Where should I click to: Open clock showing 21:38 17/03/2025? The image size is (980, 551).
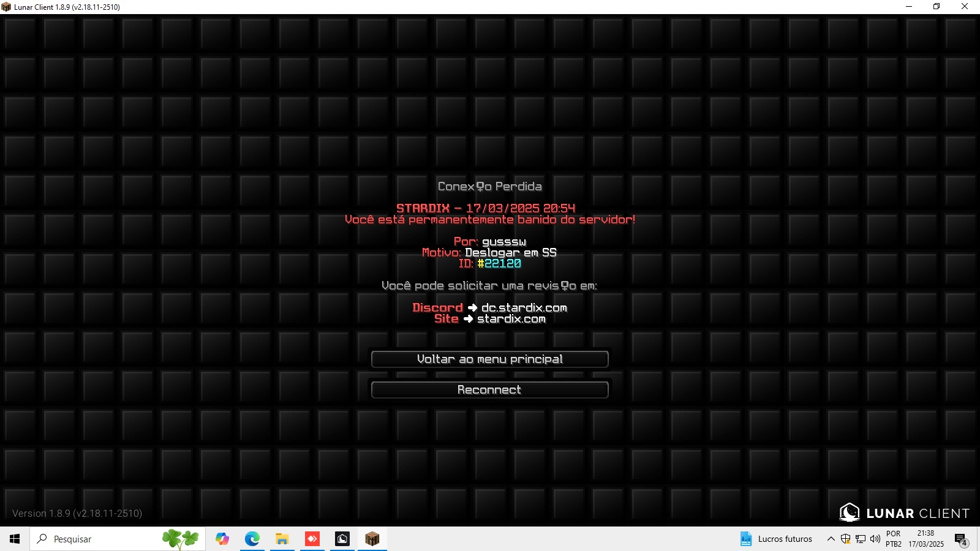point(926,539)
